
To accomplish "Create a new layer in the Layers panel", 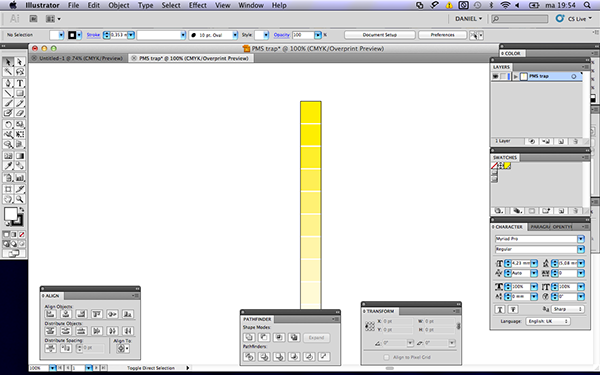I will pyautogui.click(x=561, y=141).
